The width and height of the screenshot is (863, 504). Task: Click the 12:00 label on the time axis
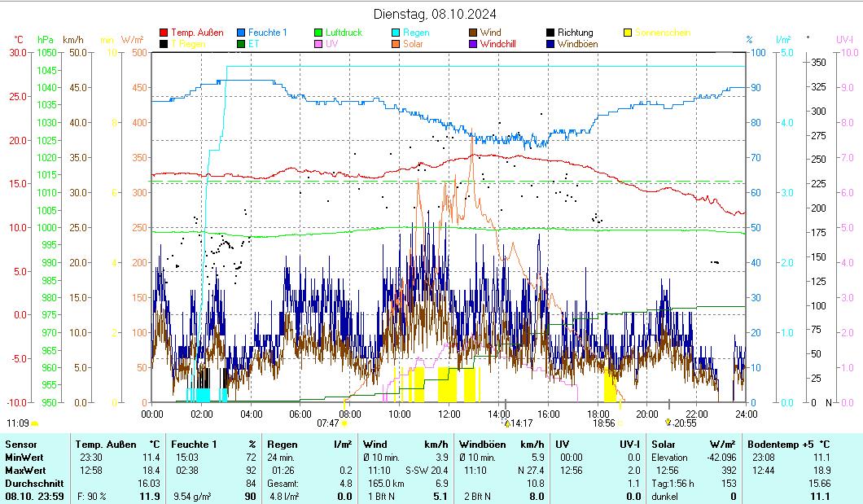pos(449,414)
